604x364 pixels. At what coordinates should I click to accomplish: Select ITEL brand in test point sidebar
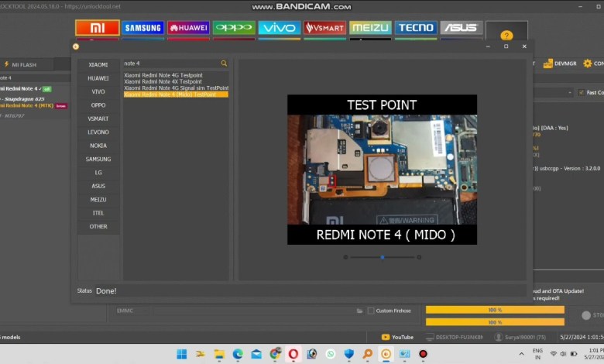(x=98, y=213)
